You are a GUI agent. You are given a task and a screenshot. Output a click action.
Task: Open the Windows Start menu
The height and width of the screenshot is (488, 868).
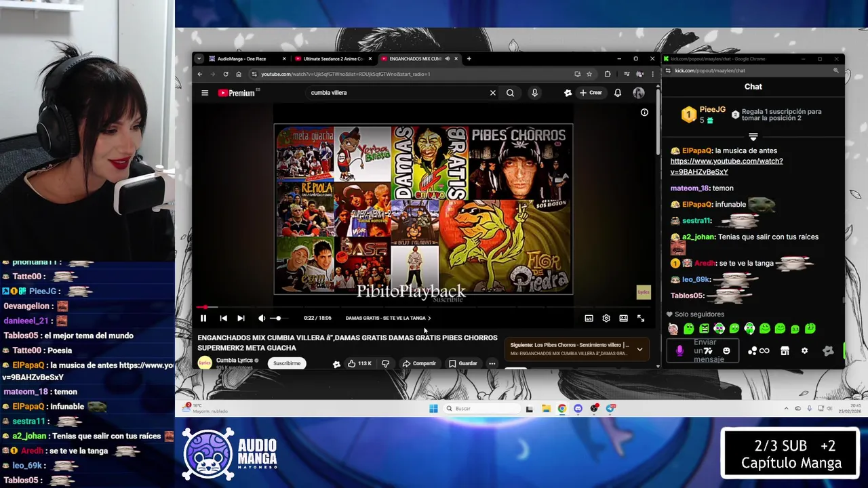[433, 409]
